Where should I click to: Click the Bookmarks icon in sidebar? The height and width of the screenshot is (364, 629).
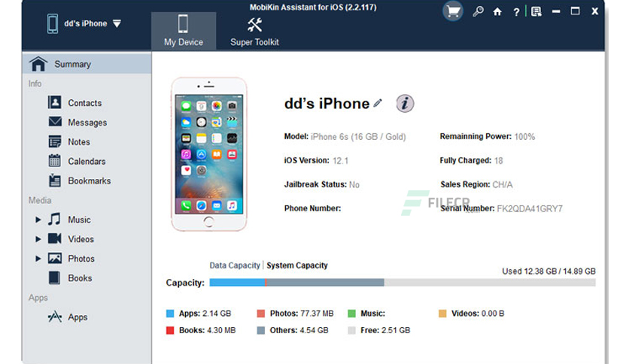(55, 180)
